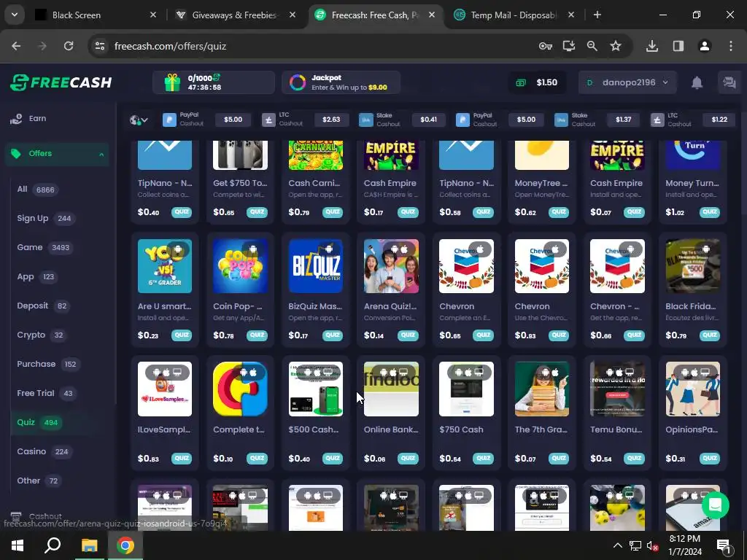The image size is (747, 560).
Task: Click the taskbar clock showing 8:12 PM
Action: tap(685, 545)
